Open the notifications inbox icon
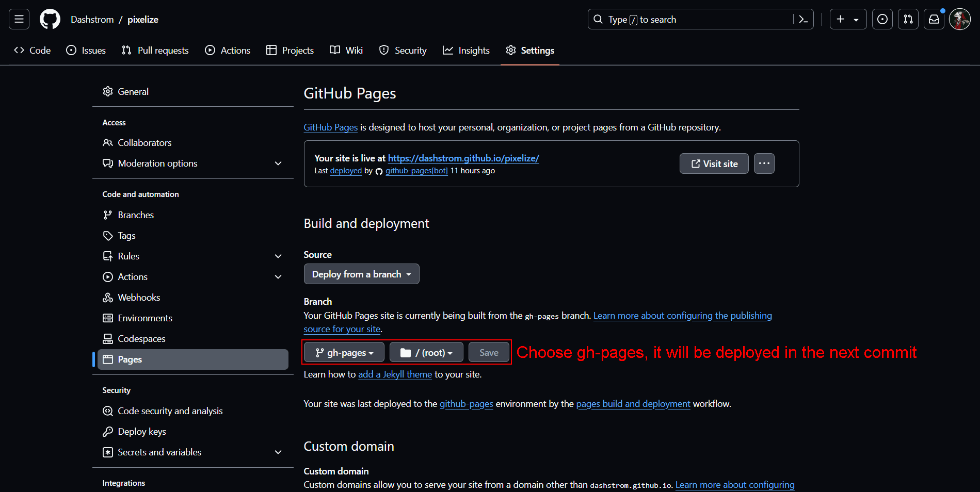This screenshot has width=980, height=492. tap(934, 19)
